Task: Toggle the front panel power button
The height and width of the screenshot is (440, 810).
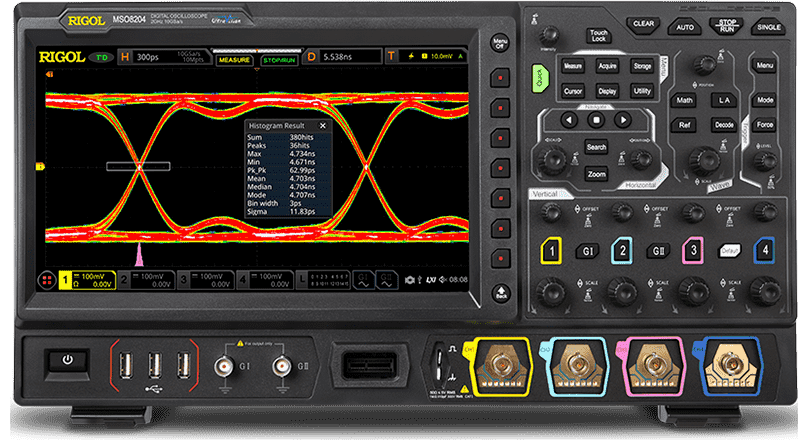Action: 69,359
